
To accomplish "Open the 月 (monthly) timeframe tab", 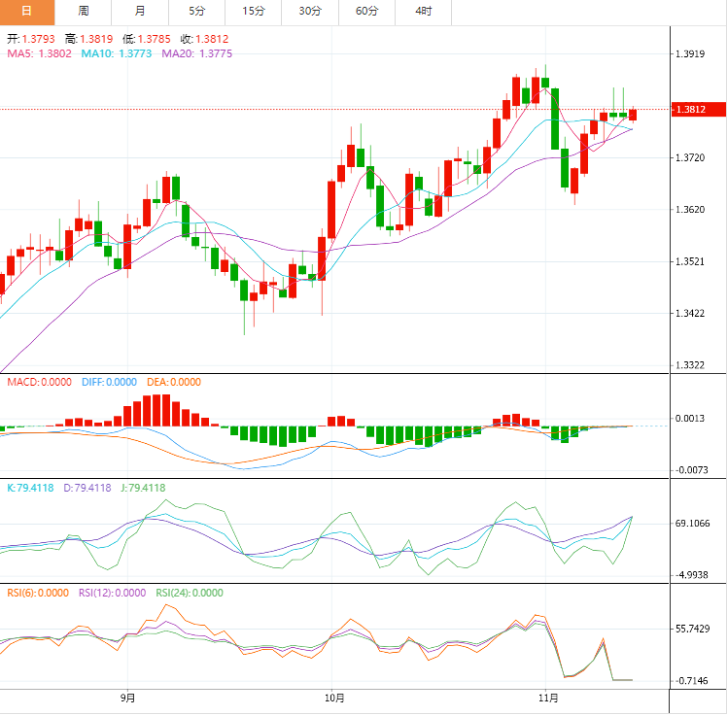I will [140, 11].
